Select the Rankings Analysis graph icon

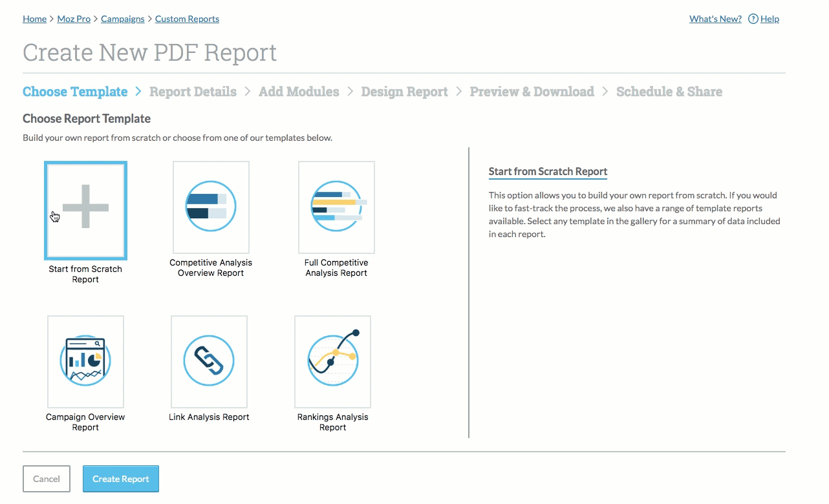coord(333,361)
